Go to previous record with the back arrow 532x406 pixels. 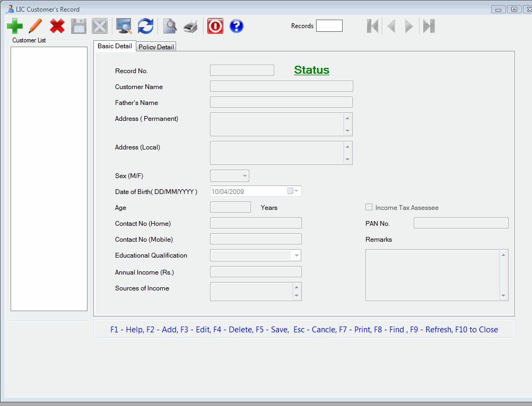point(391,25)
